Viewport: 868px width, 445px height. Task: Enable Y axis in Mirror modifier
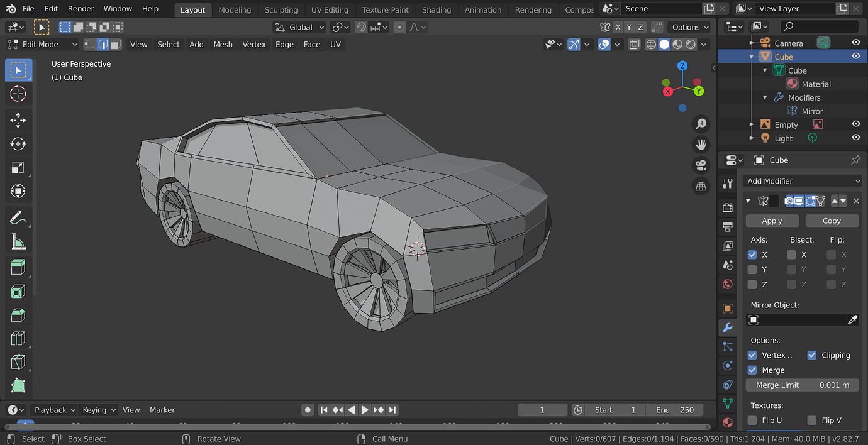[x=752, y=269]
